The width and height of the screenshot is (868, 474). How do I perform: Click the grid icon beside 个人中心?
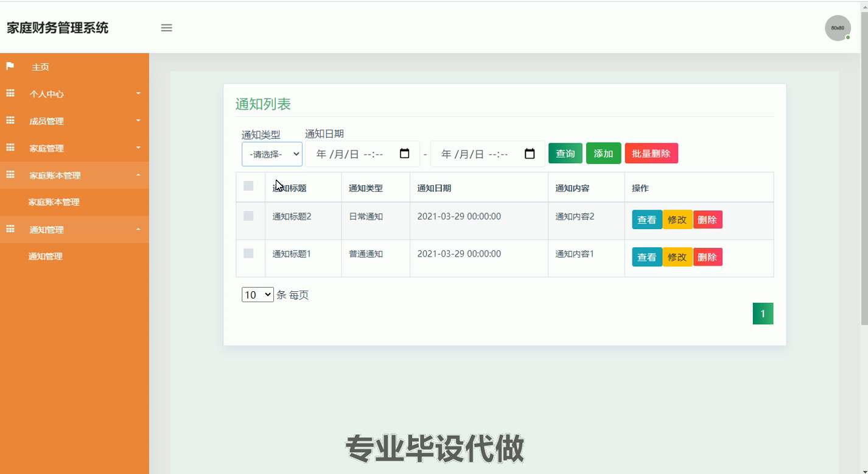pyautogui.click(x=10, y=93)
